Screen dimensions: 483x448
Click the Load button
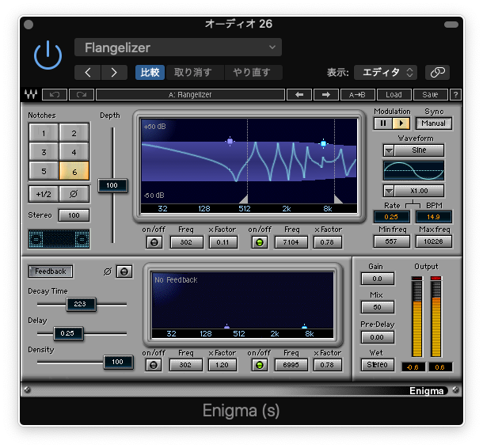[394, 94]
